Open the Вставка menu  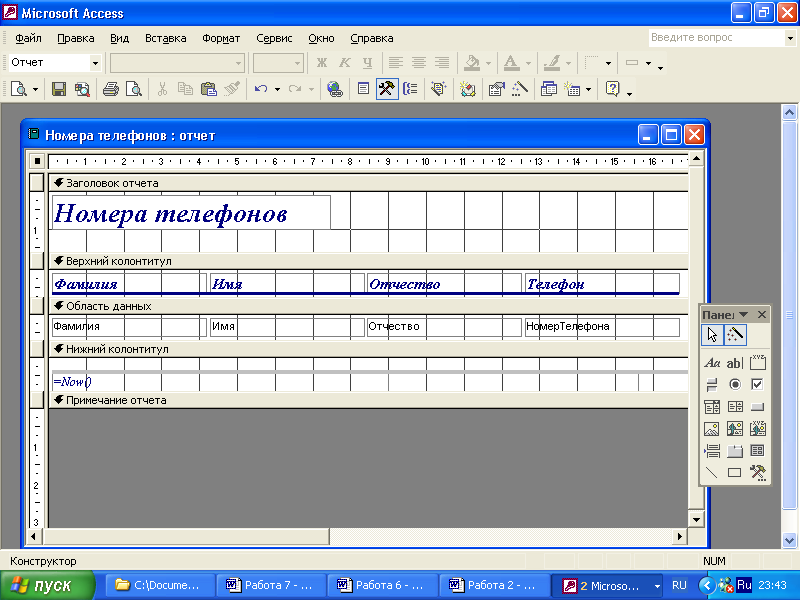pos(165,38)
